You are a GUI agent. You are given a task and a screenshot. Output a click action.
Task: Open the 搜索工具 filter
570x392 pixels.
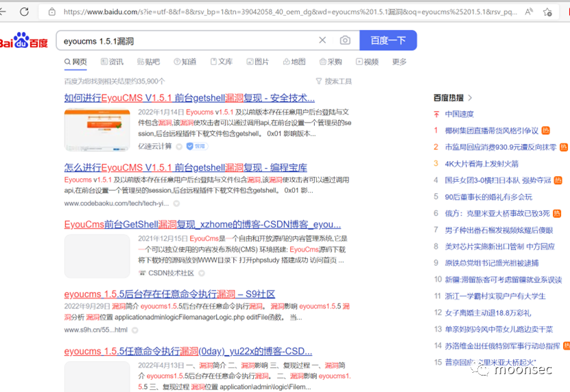point(334,82)
